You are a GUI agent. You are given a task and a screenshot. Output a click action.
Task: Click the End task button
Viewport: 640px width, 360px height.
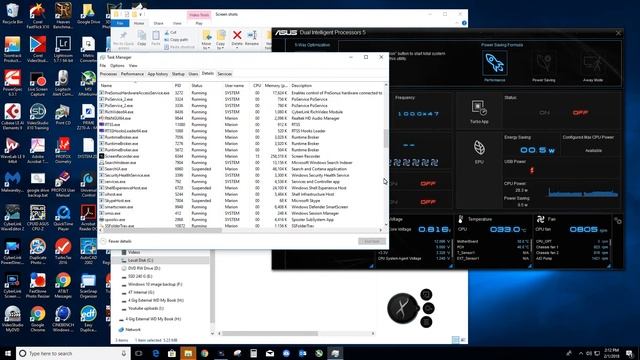[x=372, y=241]
